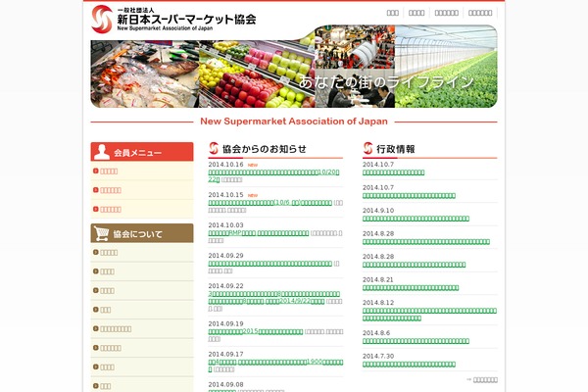Open the 行政情報 link dated 2014.7.30
588x392 pixels.
[x=409, y=365]
